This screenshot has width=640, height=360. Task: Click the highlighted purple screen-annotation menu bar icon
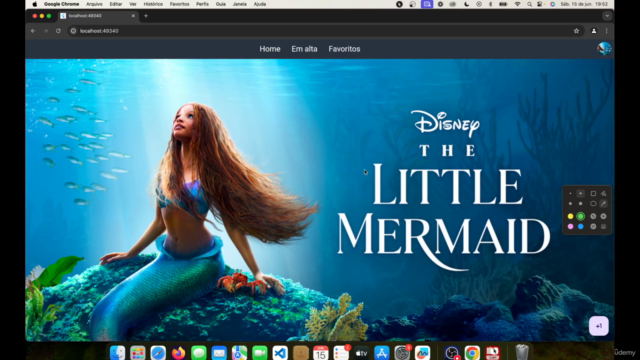click(427, 4)
